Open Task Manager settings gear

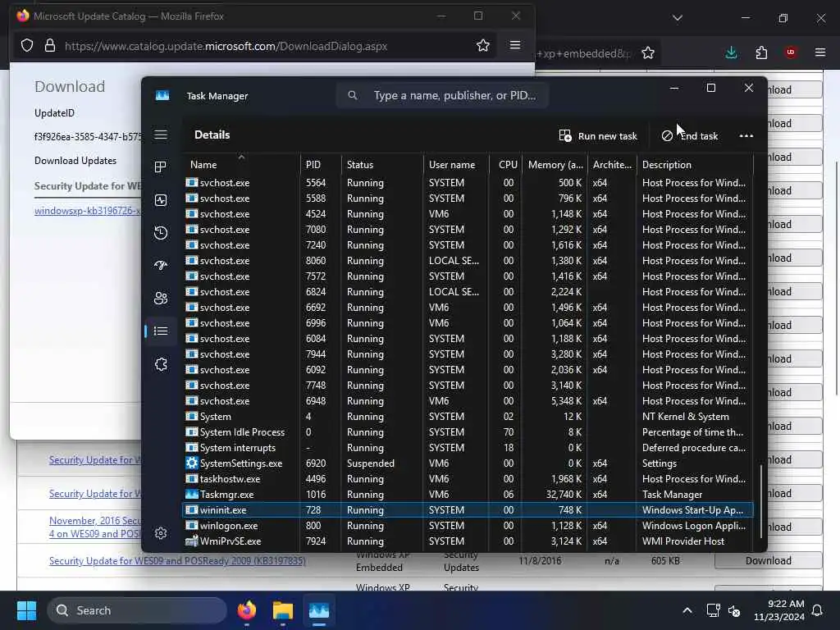pyautogui.click(x=161, y=533)
